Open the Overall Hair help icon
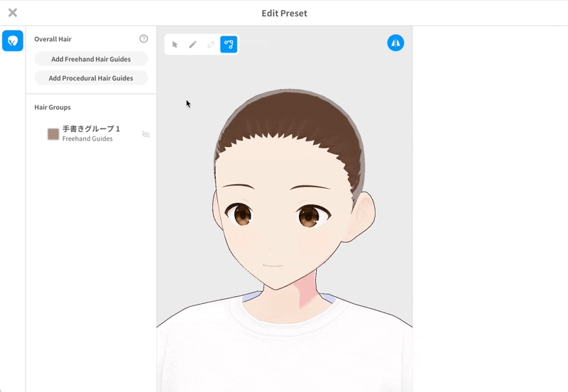The height and width of the screenshot is (392, 568). 144,39
